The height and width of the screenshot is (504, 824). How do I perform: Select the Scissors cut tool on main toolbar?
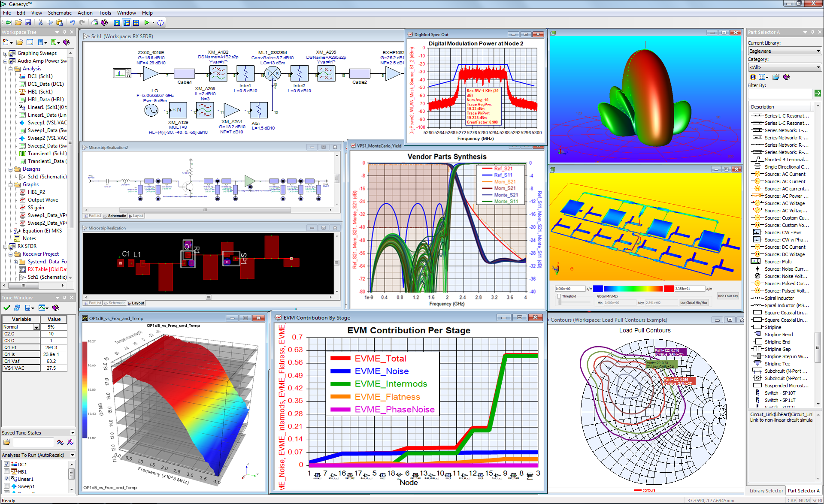pos(41,23)
